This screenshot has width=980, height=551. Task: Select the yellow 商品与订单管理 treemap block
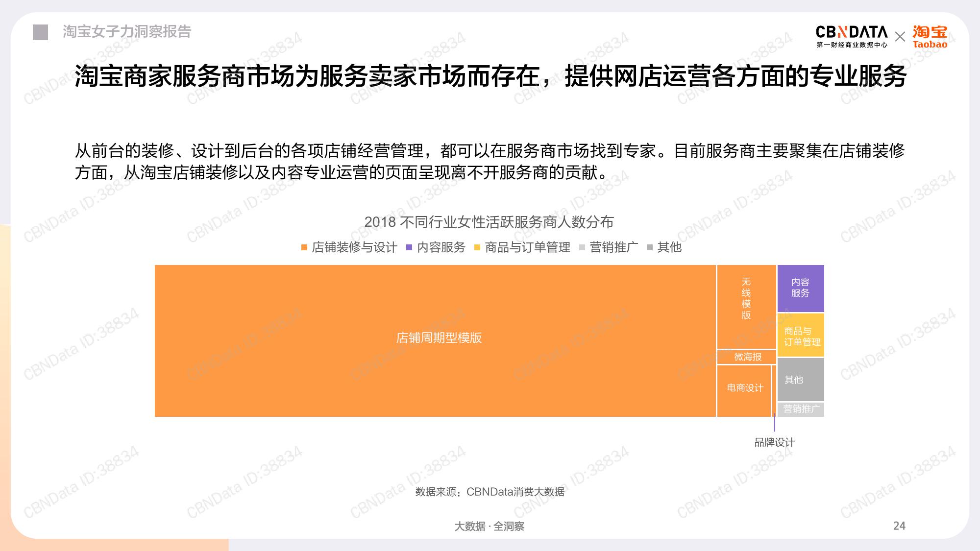(801, 335)
